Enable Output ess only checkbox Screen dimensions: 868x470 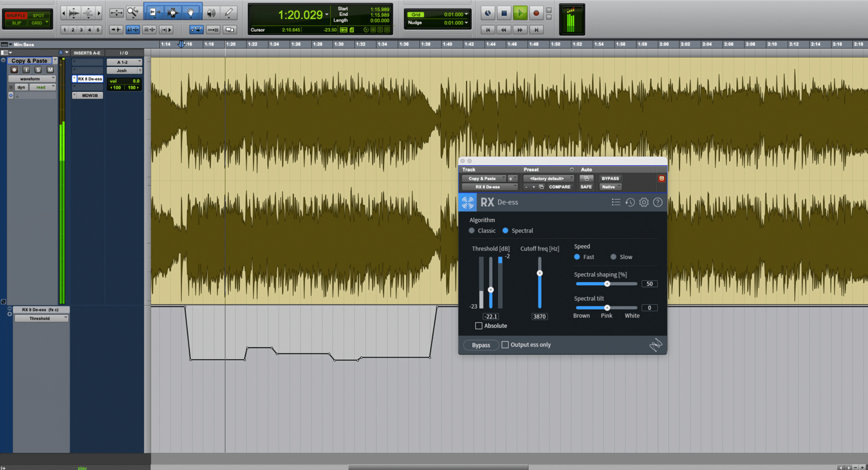[x=505, y=344]
